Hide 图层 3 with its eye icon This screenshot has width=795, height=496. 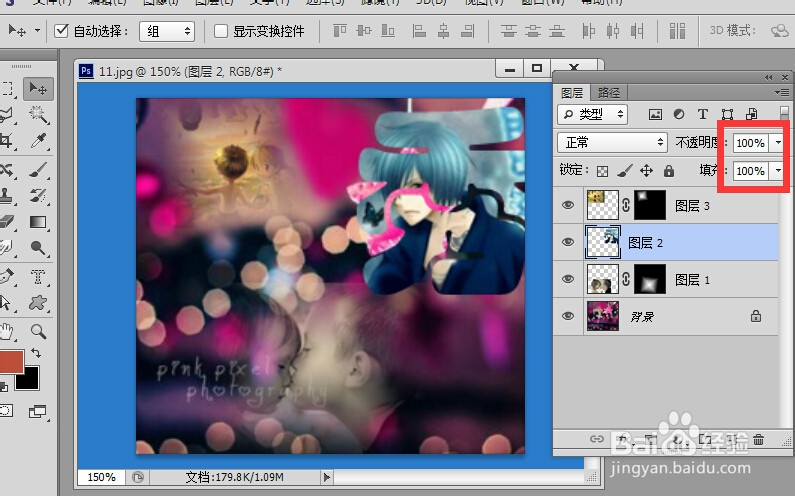click(x=568, y=205)
